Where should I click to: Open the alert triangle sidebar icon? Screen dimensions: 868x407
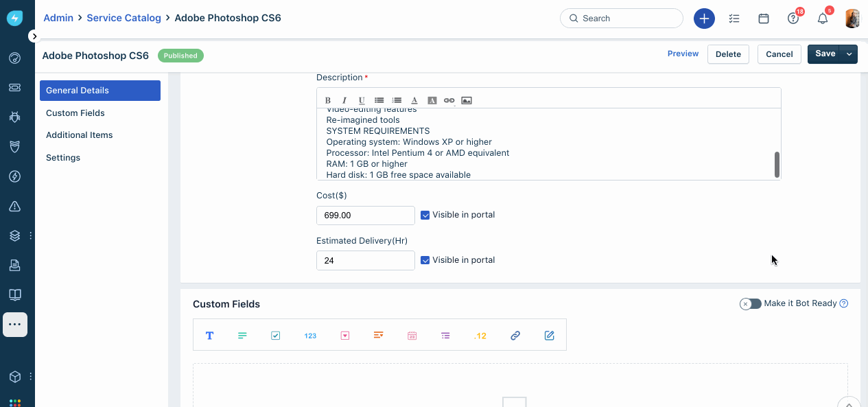click(x=14, y=206)
